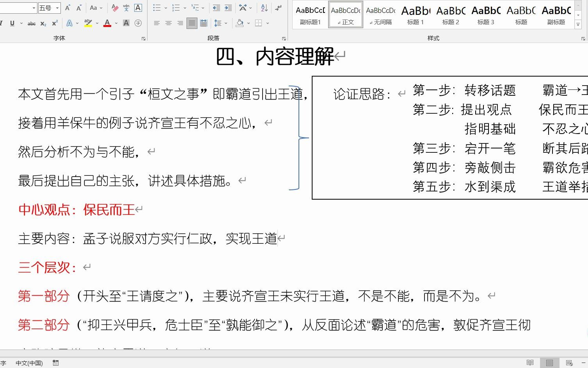Viewport: 588px width, 368px height.
Task: Apply the 标题 1 style
Action: pos(416,15)
